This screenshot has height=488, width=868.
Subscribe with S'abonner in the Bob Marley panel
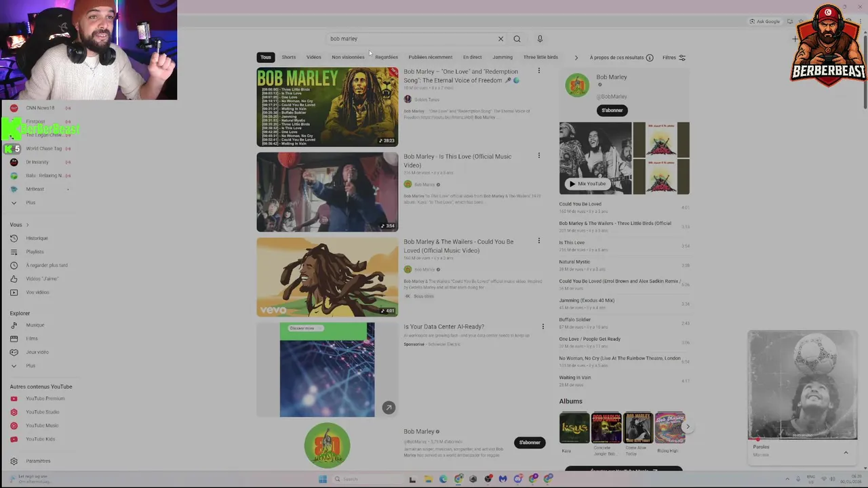tap(612, 110)
